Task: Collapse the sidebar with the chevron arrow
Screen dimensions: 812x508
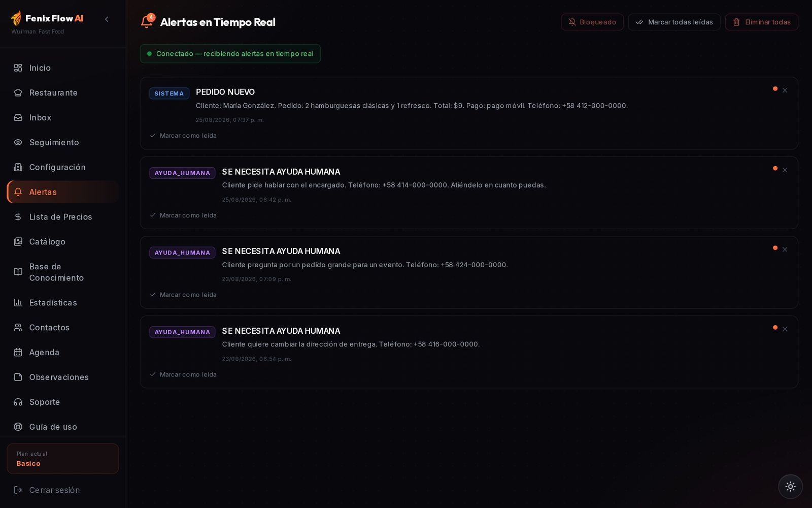Action: (x=107, y=19)
